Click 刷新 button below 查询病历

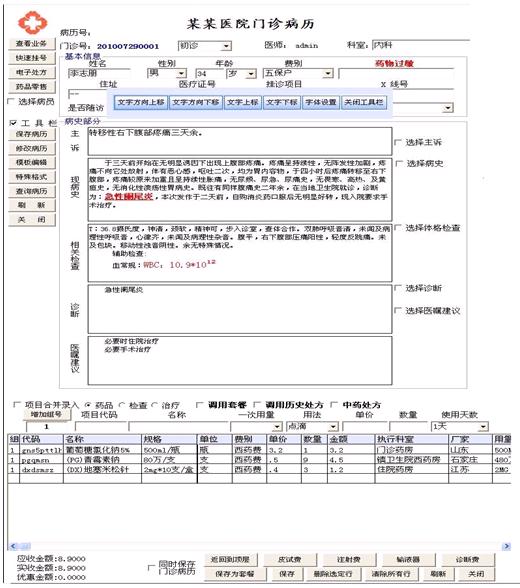(31, 205)
